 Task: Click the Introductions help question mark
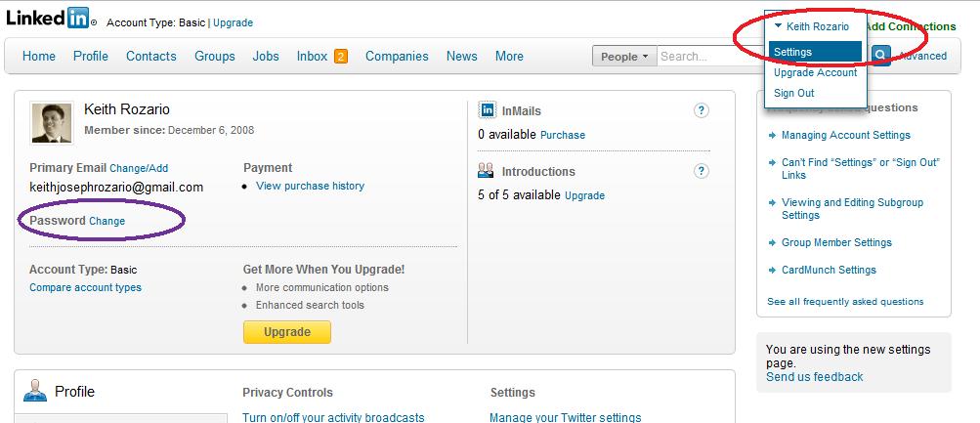(x=702, y=171)
